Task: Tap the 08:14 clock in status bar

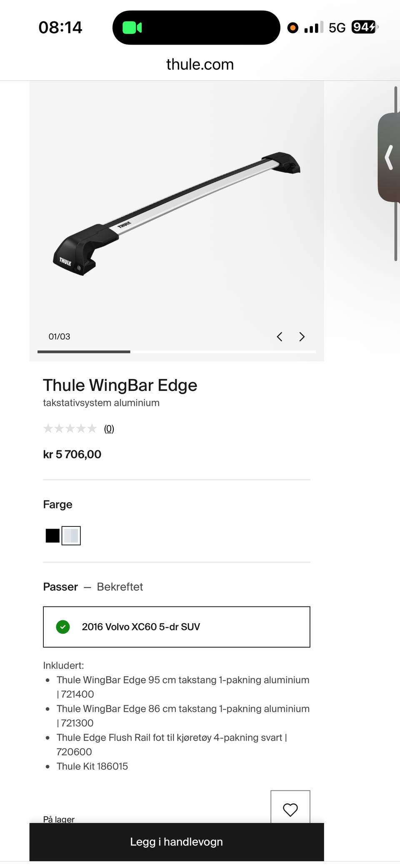Action: tap(60, 28)
